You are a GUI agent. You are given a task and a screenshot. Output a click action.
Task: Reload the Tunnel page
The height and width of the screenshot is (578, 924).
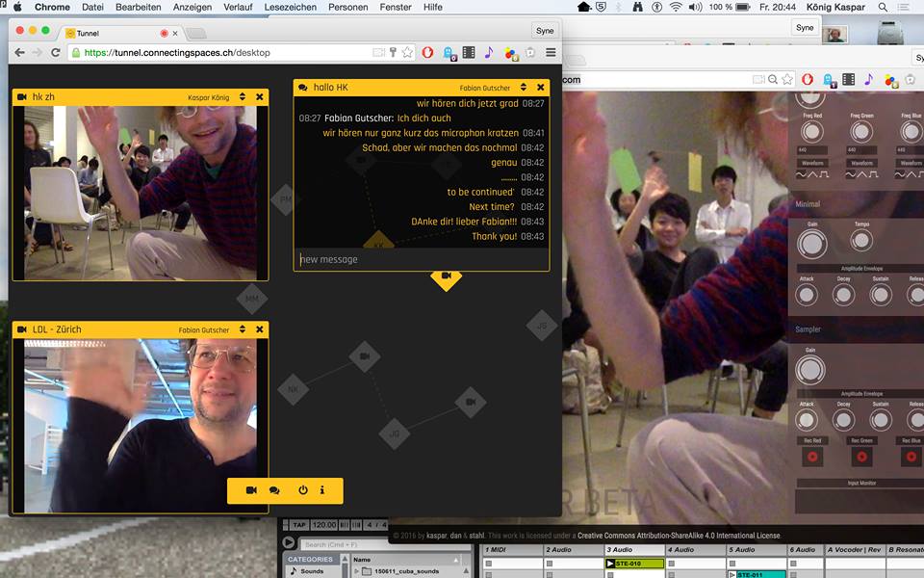tap(56, 52)
